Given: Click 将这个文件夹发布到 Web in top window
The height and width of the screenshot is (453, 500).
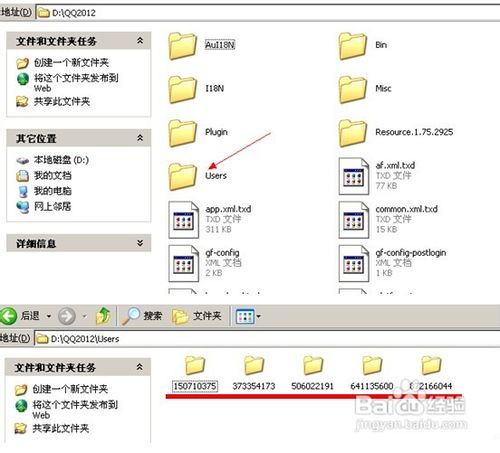Looking at the screenshot, I should tap(76, 83).
